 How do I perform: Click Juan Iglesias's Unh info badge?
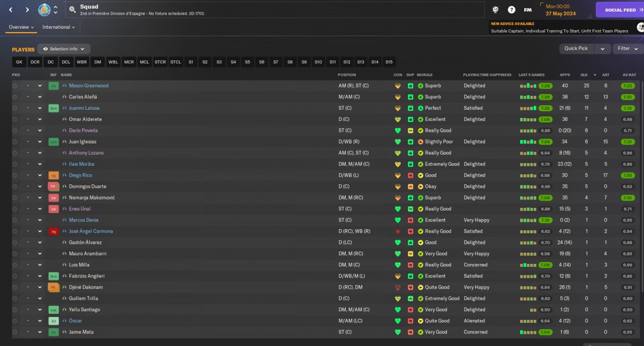click(53, 142)
